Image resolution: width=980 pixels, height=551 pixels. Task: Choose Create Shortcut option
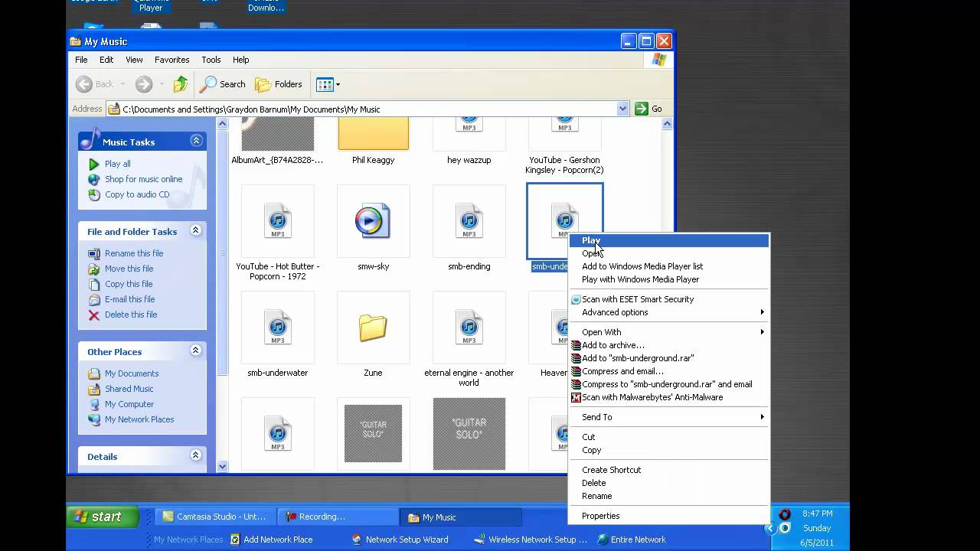pyautogui.click(x=668, y=470)
